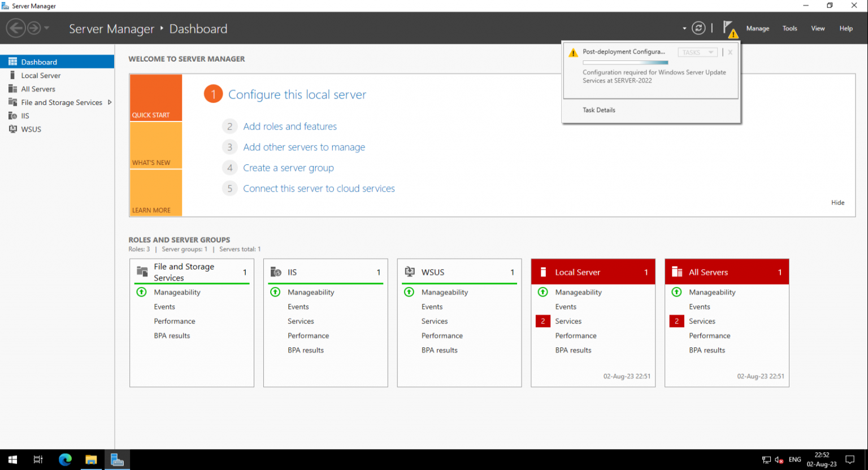Open Action Center from the system tray
Viewport: 868px width, 470px height.
pyautogui.click(x=850, y=459)
